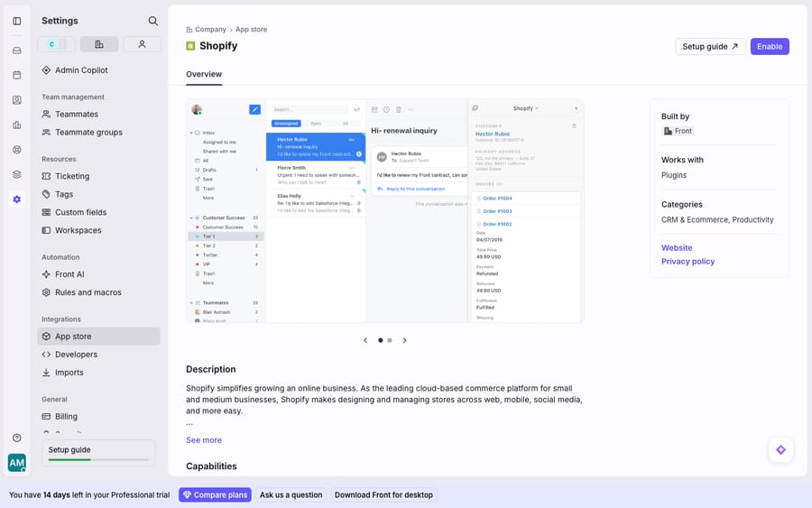Open Rules and macros

(98, 292)
